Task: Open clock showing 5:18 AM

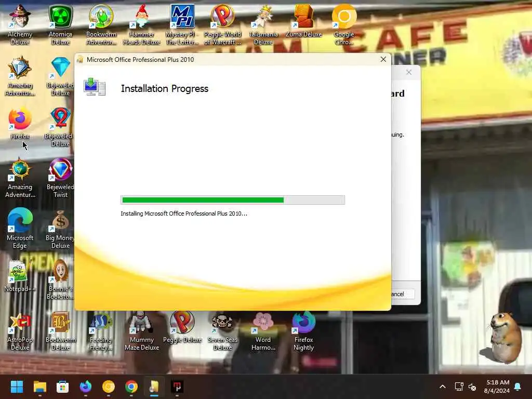Action: pyautogui.click(x=497, y=387)
